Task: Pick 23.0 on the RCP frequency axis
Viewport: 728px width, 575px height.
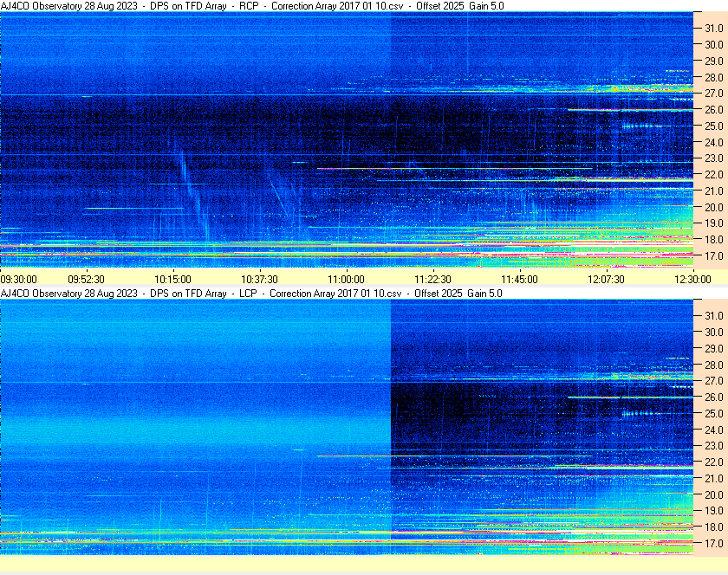Action: [x=713, y=158]
